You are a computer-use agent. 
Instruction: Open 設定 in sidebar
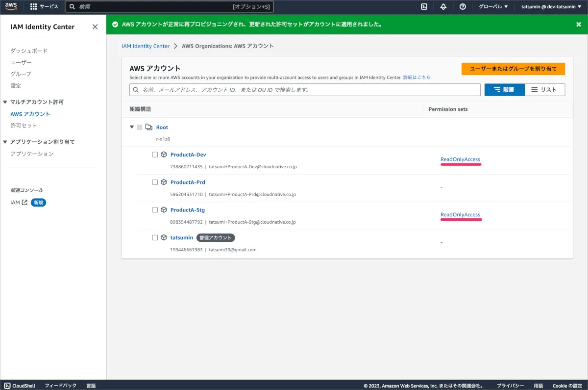pyautogui.click(x=16, y=86)
